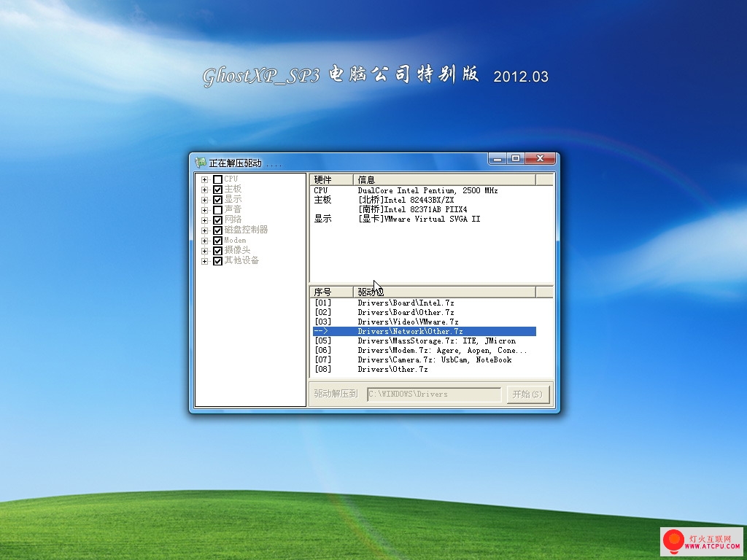This screenshot has width=747, height=560.
Task: Click the driver extractor title bar icon
Action: pos(201,163)
